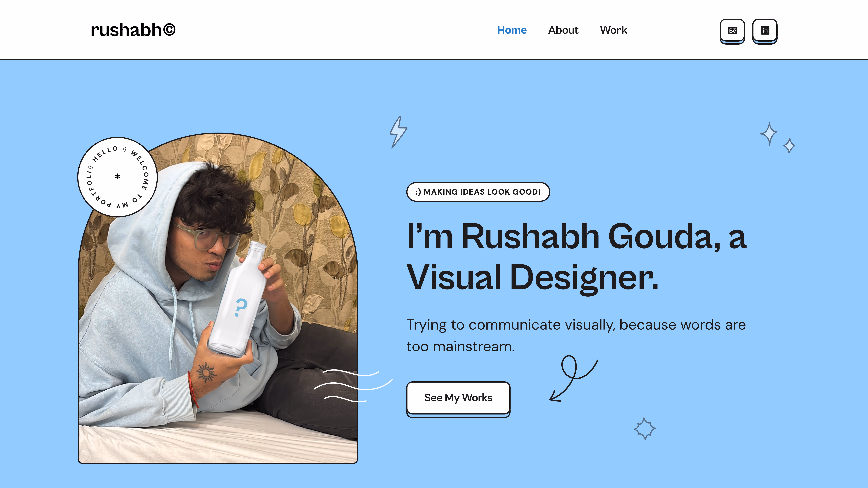Click the tagline about communicating visually
The height and width of the screenshot is (488, 868).
(576, 336)
